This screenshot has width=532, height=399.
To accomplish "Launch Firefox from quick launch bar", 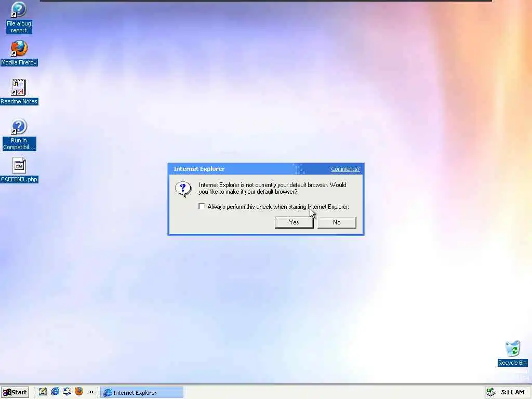I will pos(79,392).
